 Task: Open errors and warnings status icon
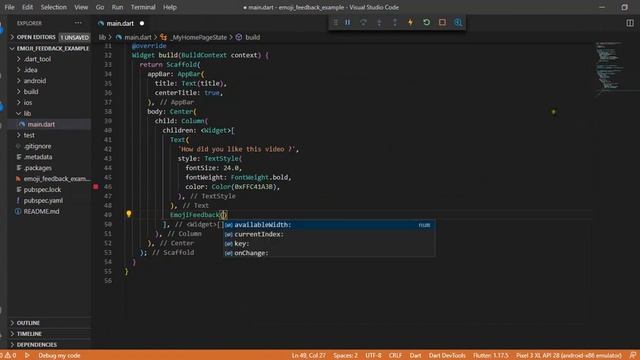click(x=8, y=356)
